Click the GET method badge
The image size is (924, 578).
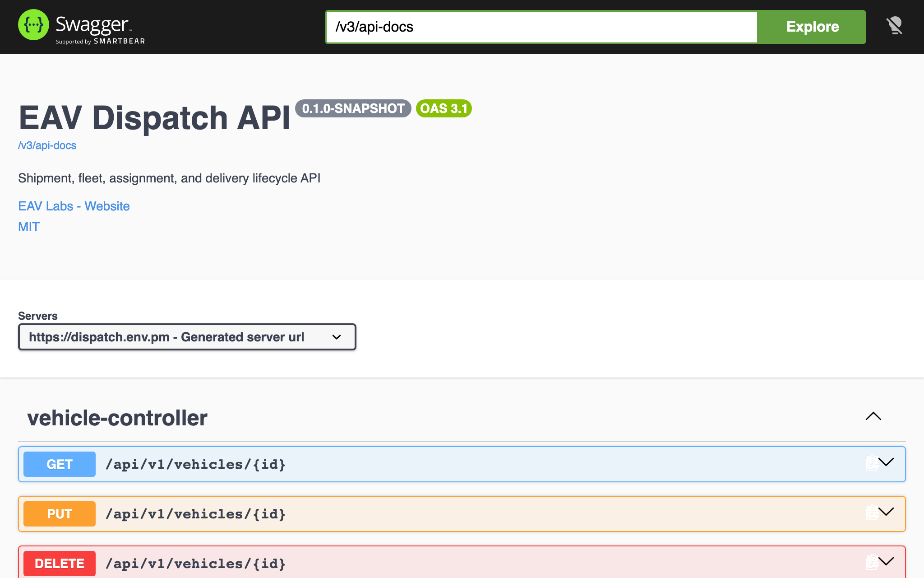coord(60,464)
